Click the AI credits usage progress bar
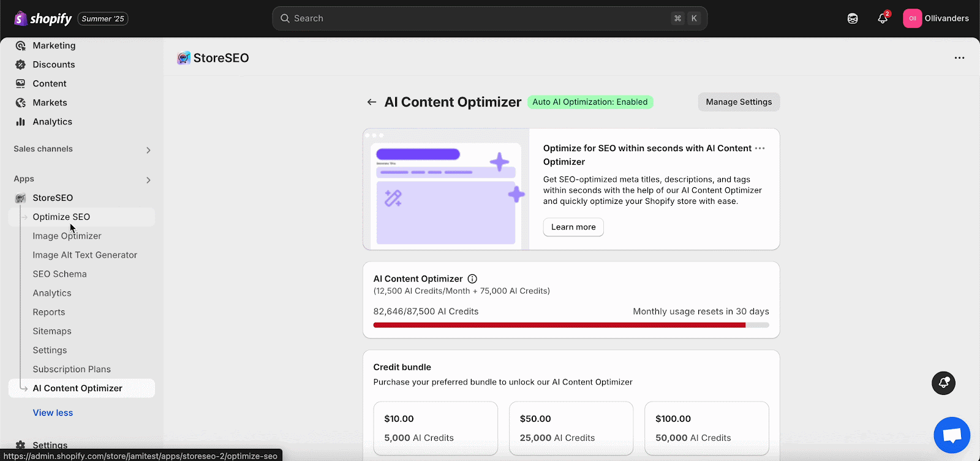This screenshot has height=461, width=980. coord(571,325)
